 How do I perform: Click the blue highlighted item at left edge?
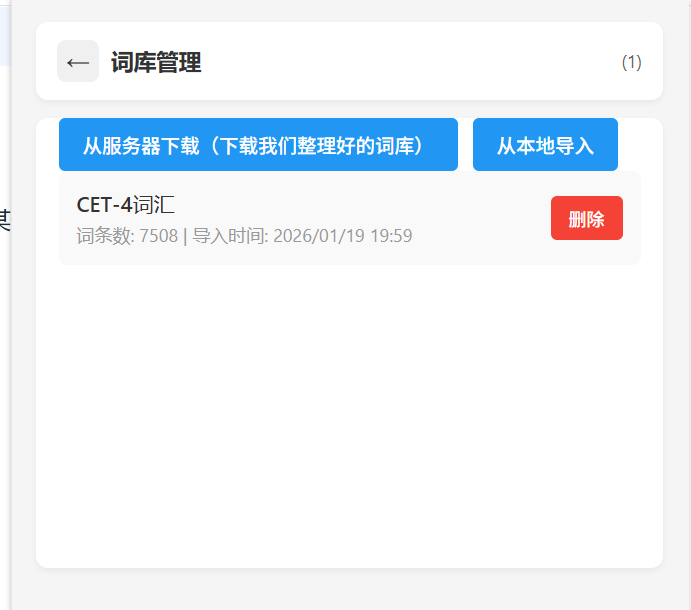[5, 36]
